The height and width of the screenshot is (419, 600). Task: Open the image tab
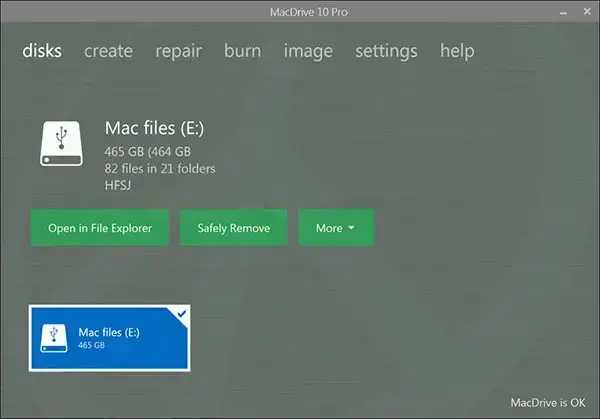[x=308, y=52]
